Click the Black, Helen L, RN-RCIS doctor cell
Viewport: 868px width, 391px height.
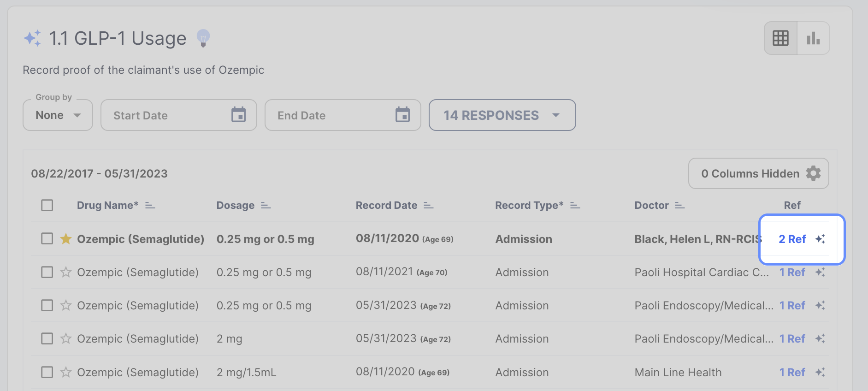tap(697, 239)
